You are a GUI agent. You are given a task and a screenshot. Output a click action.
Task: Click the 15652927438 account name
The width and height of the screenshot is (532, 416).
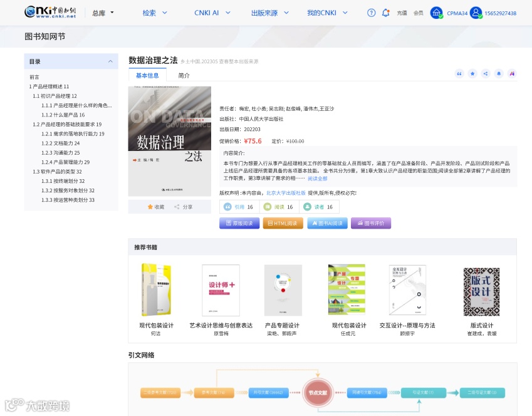pyautogui.click(x=501, y=13)
